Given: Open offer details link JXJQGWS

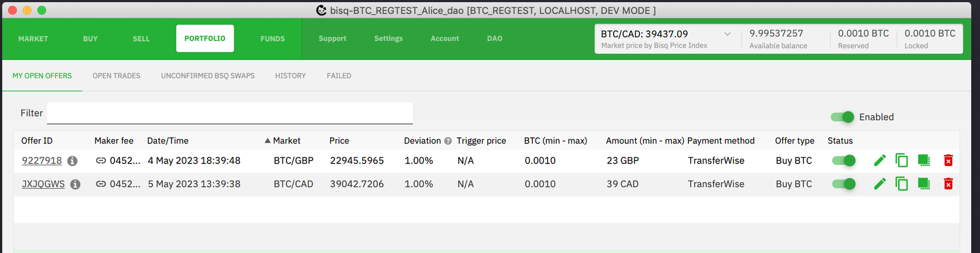Looking at the screenshot, I should pyautogui.click(x=43, y=184).
